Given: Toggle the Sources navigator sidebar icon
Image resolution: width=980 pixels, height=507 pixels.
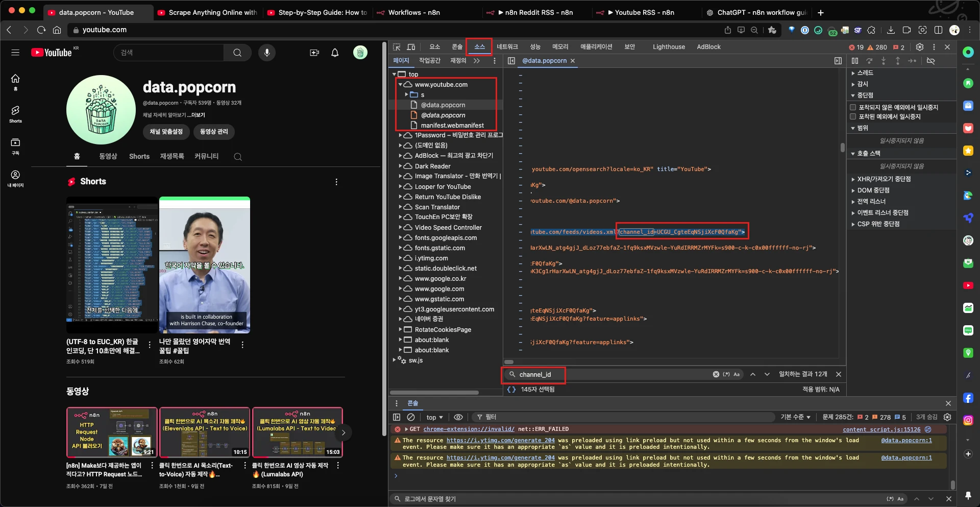Looking at the screenshot, I should pos(511,61).
